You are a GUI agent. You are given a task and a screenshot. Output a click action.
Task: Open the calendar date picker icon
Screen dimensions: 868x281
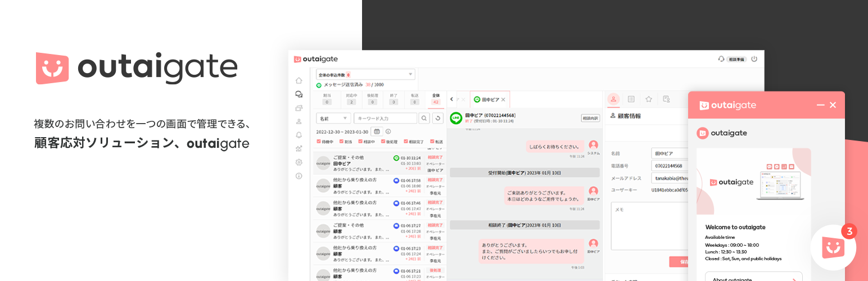pyautogui.click(x=377, y=132)
